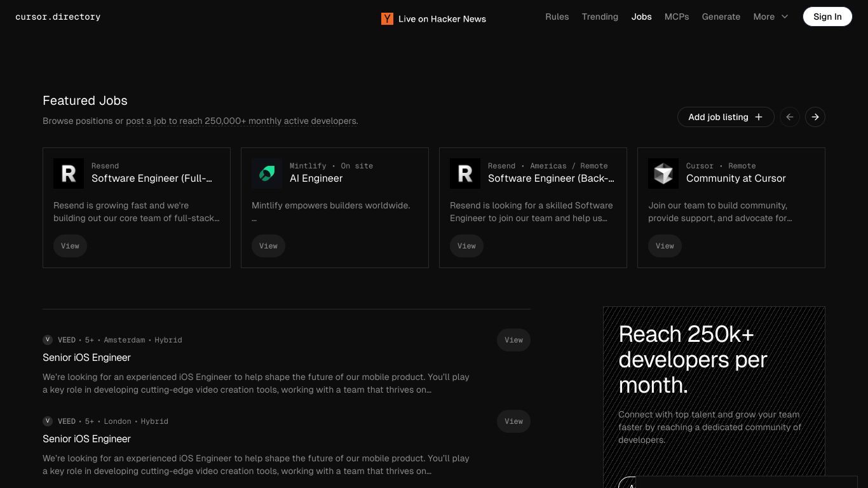The image size is (868, 488).
Task: Click the Cursor • Remote label
Action: (721, 166)
